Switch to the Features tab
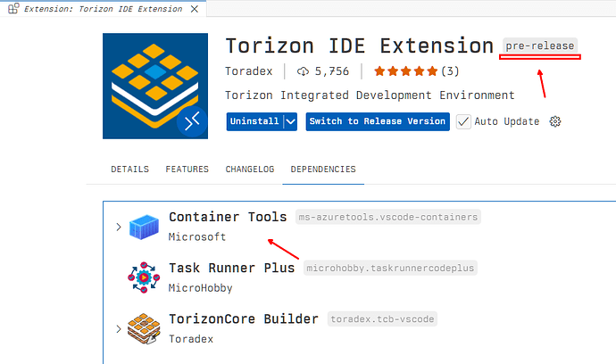The height and width of the screenshot is (364, 616). point(187,170)
